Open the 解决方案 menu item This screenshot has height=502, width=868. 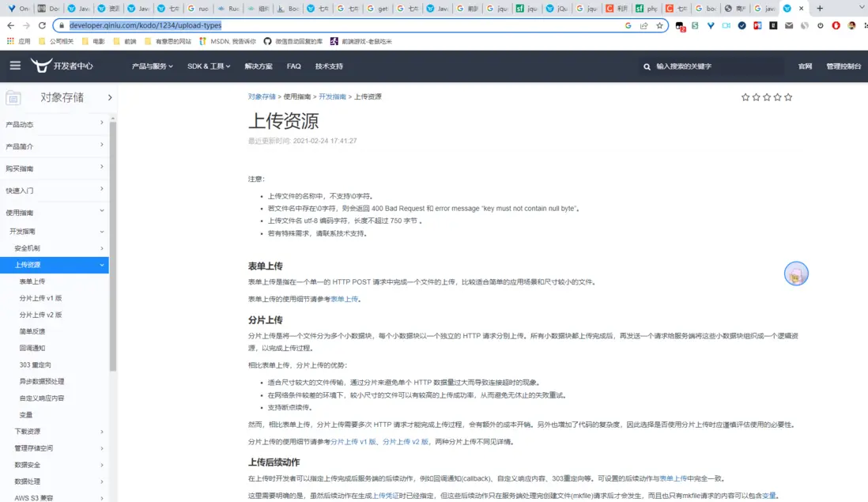coord(259,66)
